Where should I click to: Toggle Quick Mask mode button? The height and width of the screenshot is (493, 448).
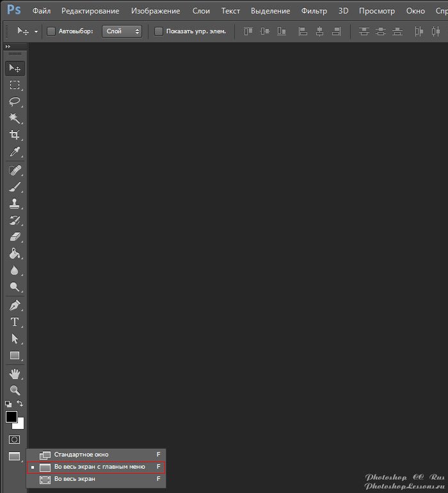(14, 440)
